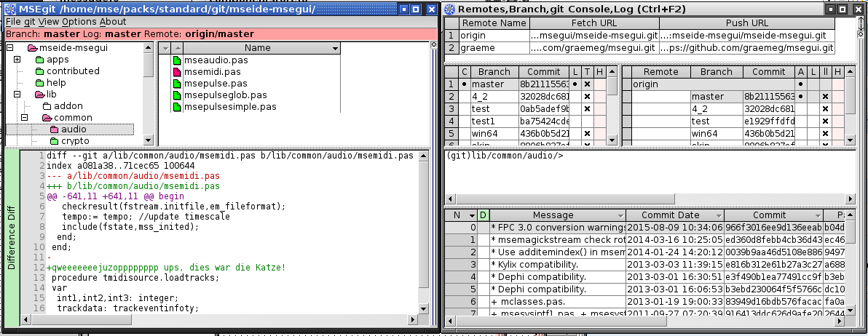Click the apps folder icon

click(39, 60)
